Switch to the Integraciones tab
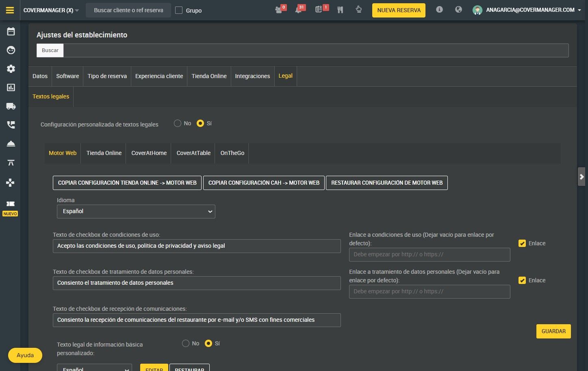 click(252, 76)
